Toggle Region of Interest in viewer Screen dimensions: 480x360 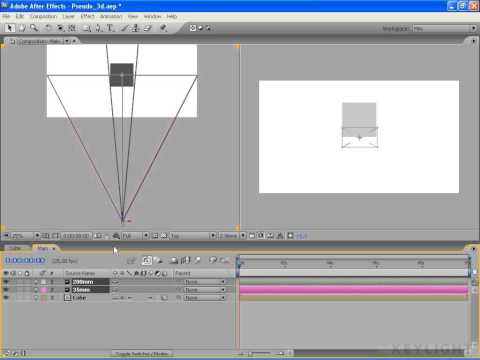pos(155,236)
